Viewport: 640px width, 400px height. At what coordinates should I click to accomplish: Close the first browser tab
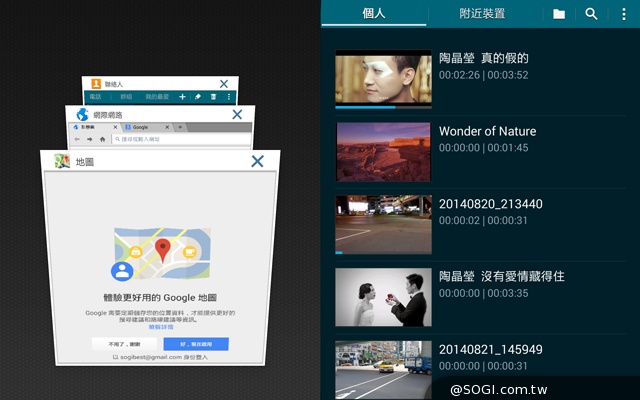tap(115, 127)
